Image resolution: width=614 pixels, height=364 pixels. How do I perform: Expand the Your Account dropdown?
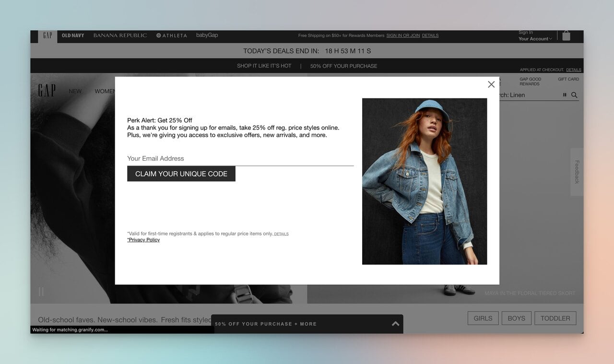coord(535,39)
